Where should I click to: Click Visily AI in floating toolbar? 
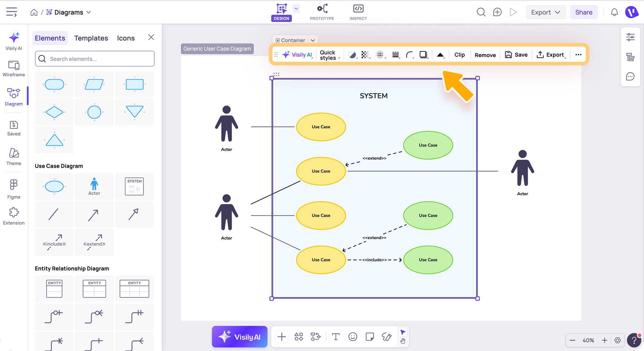pyautogui.click(x=297, y=55)
